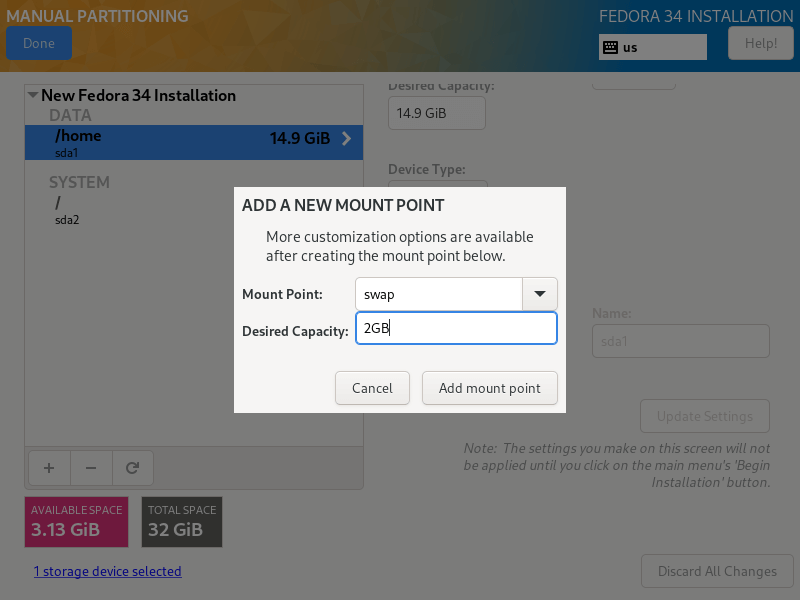800x600 pixels.
Task: Click the Mount Point text field containing swap
Action: pos(438,294)
